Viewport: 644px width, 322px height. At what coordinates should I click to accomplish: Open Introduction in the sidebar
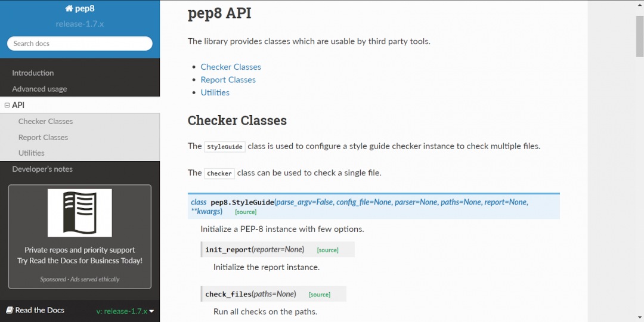pos(33,73)
